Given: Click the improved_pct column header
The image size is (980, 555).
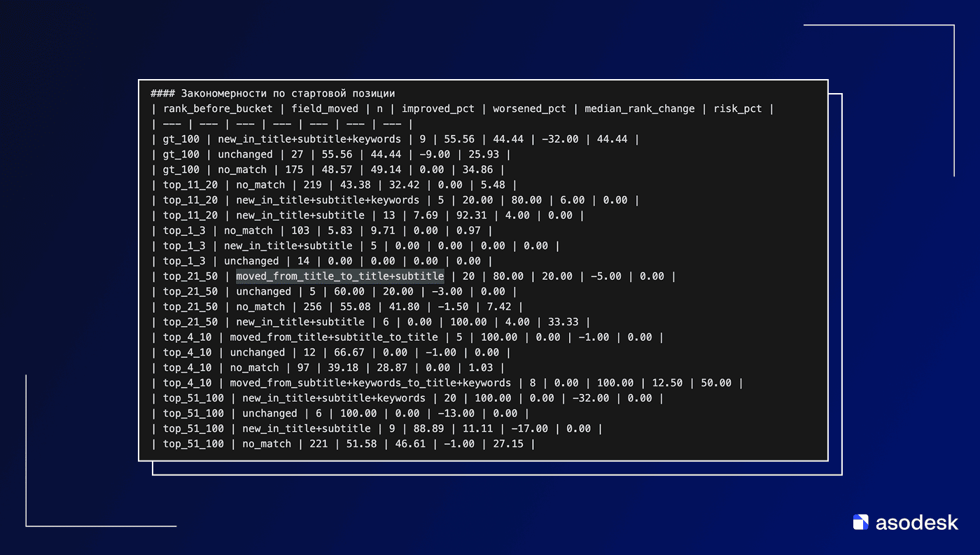Looking at the screenshot, I should point(438,108).
